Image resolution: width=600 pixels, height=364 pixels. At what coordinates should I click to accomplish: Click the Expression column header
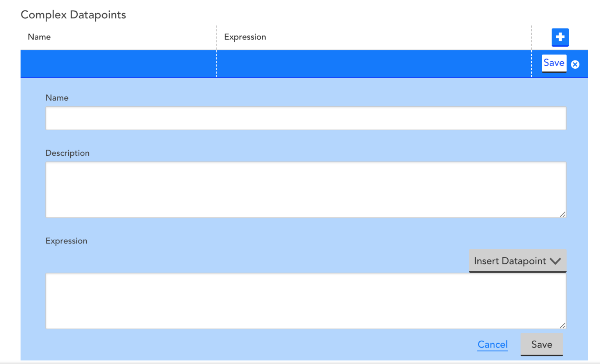245,37
